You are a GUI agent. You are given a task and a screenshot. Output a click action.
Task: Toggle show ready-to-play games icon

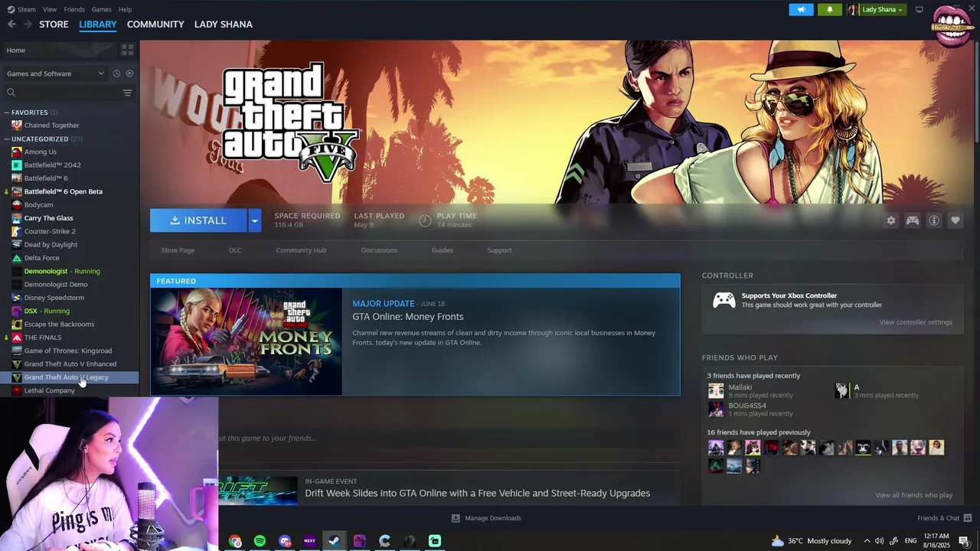pos(129,73)
